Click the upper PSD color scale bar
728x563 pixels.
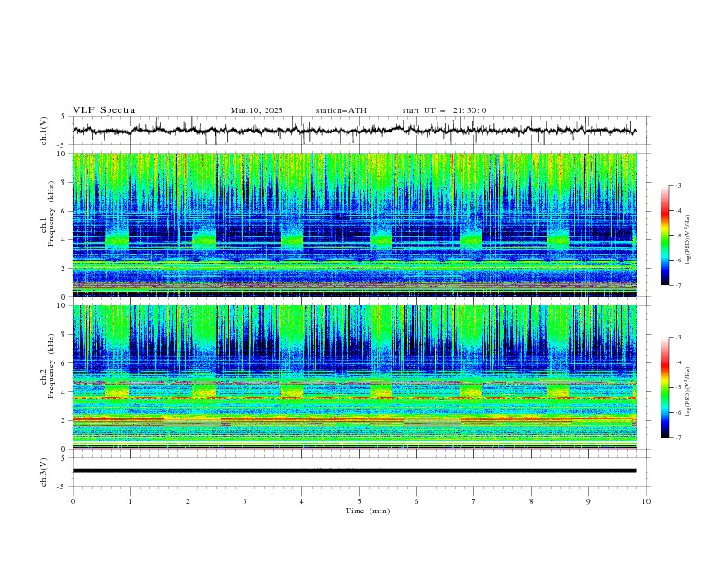coord(665,236)
